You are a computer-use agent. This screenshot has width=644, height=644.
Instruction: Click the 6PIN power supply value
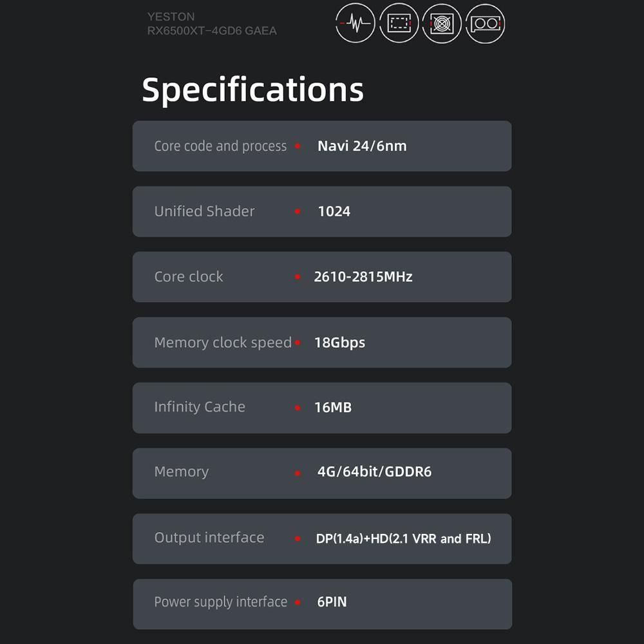coord(332,602)
